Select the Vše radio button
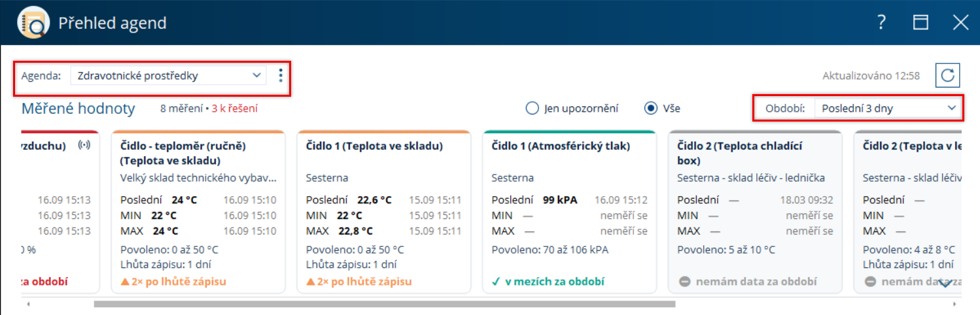980x315 pixels. click(x=651, y=108)
